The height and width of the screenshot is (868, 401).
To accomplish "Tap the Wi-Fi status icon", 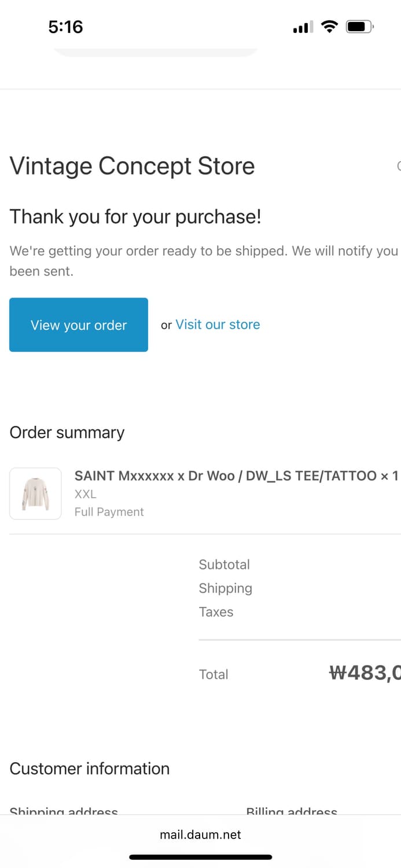I will tap(330, 27).
